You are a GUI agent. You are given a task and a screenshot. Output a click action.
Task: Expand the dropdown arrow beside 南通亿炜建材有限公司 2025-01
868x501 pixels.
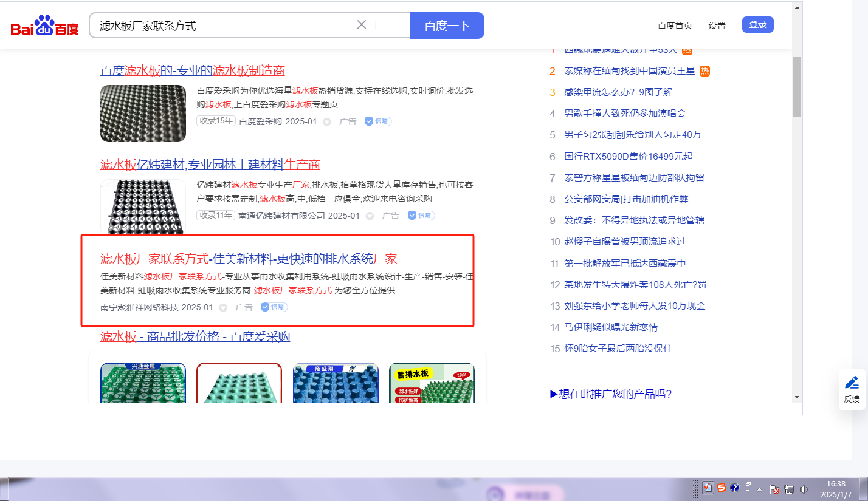point(370,216)
